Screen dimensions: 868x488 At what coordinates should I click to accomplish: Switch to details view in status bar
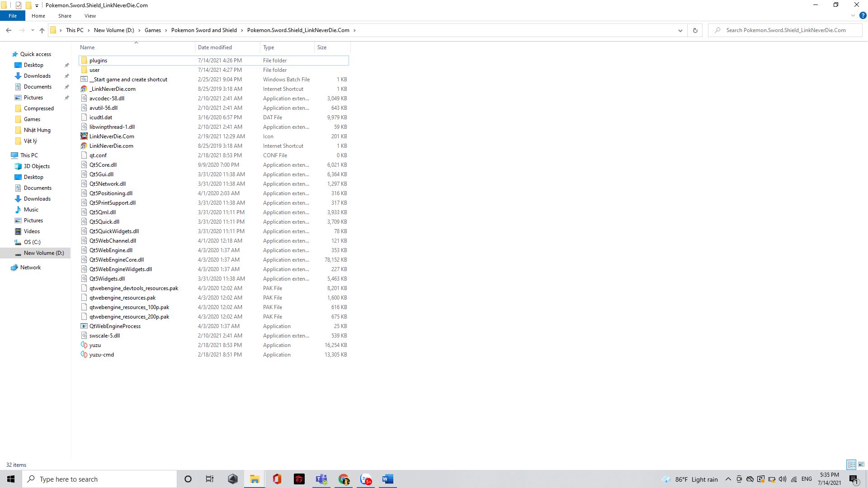(851, 465)
